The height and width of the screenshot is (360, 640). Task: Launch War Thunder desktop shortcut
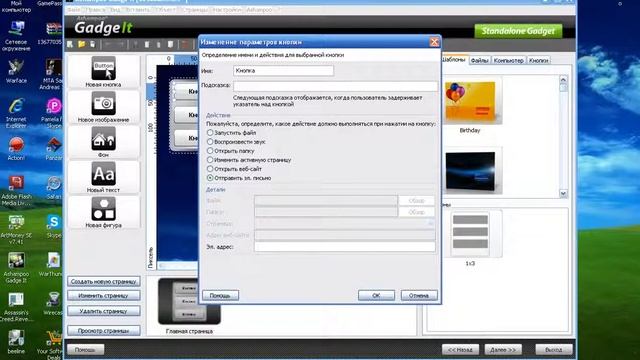click(x=51, y=264)
